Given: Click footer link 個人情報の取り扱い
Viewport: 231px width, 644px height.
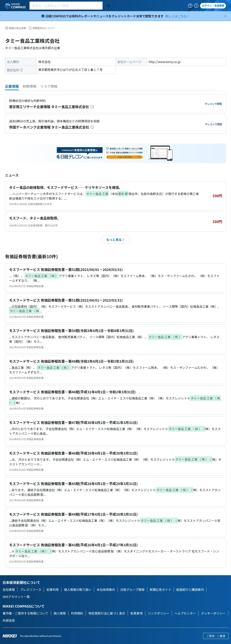Looking at the screenshot, I should 78,589.
